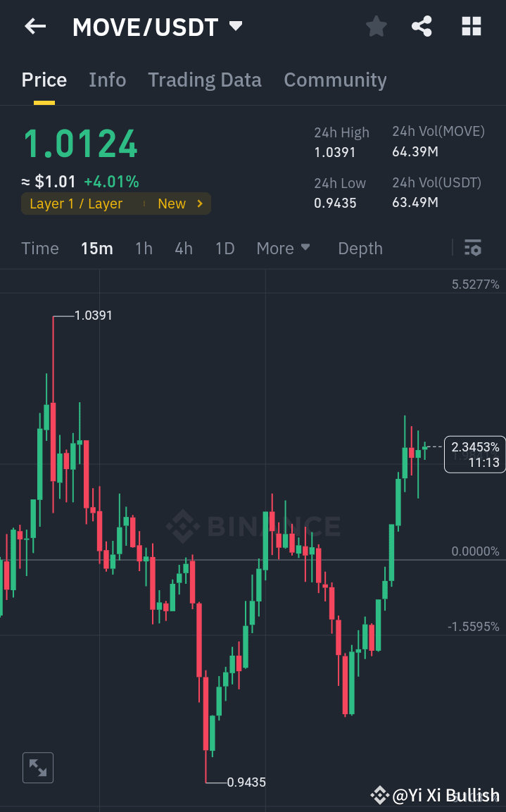Add MOVE/USDT to favorites with the star
This screenshot has height=812, width=506.
(x=376, y=26)
